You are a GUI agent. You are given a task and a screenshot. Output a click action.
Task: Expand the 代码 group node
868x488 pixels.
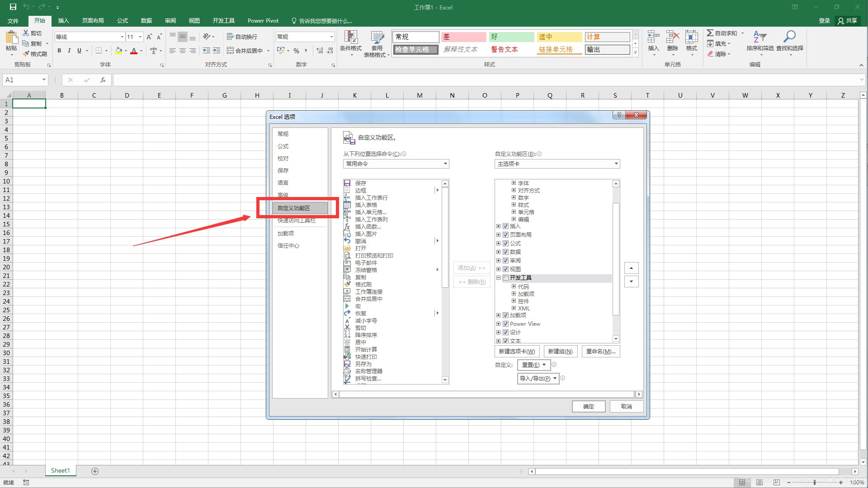[514, 286]
